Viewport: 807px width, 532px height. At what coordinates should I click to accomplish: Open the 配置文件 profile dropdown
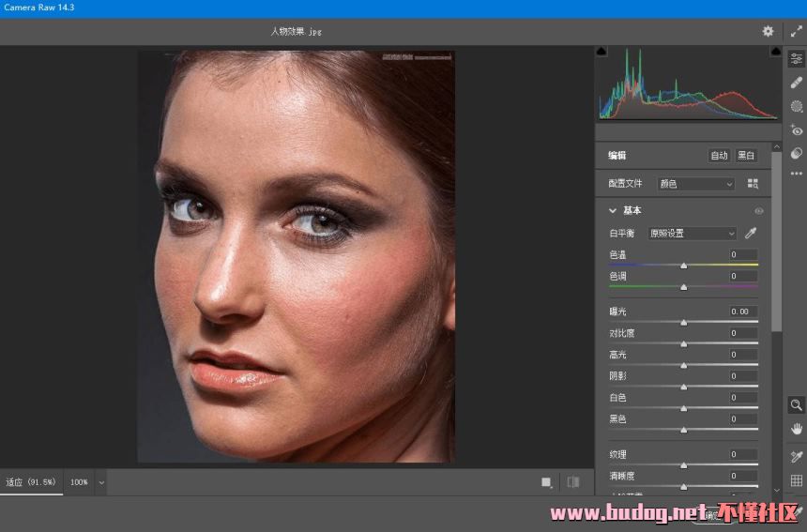tap(695, 184)
